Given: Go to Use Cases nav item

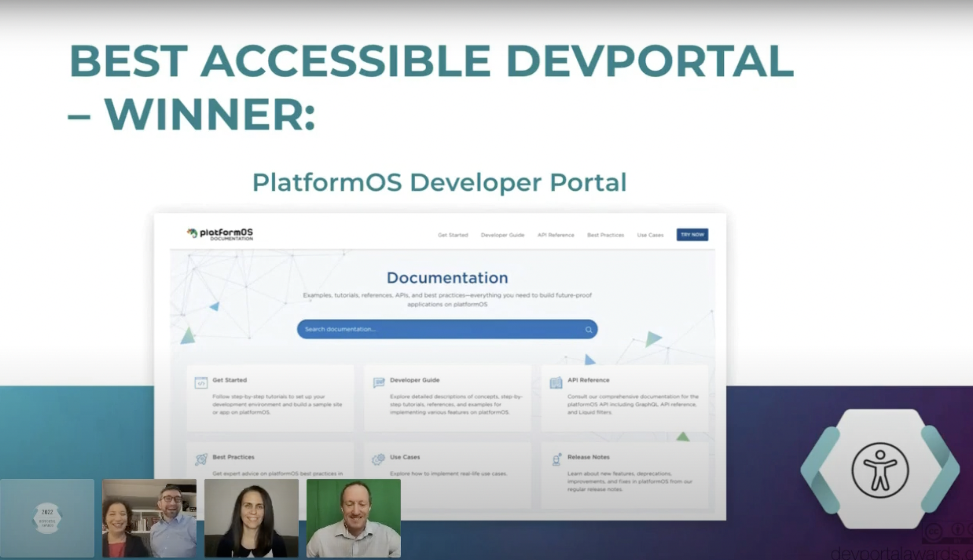Looking at the screenshot, I should point(650,235).
